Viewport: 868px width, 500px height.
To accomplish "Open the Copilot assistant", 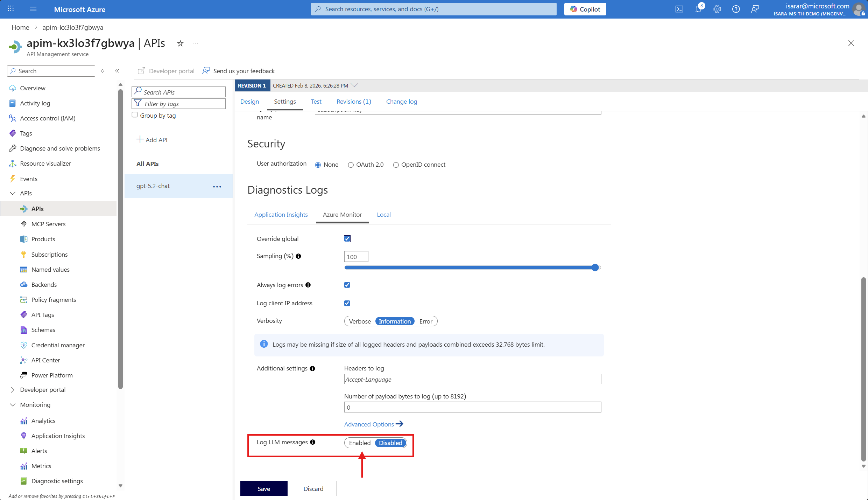I will pyautogui.click(x=585, y=9).
